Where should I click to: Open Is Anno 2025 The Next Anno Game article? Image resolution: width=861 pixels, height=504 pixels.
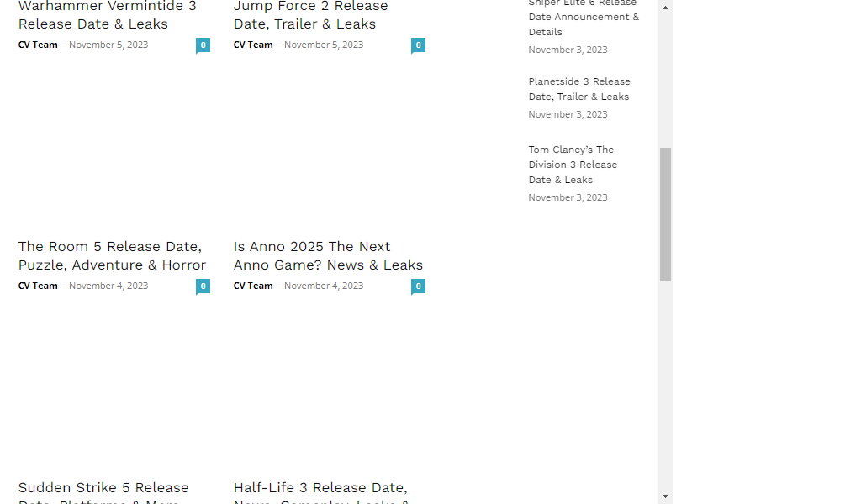tap(329, 255)
